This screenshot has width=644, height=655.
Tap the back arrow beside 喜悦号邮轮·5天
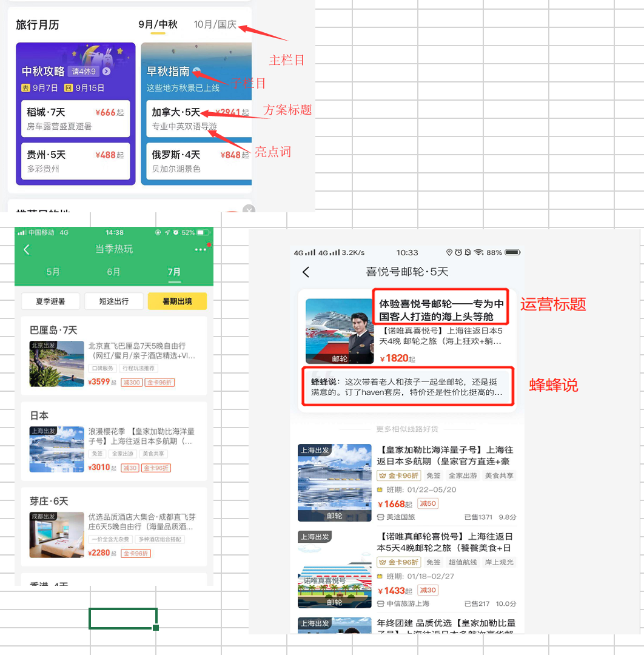click(x=306, y=272)
